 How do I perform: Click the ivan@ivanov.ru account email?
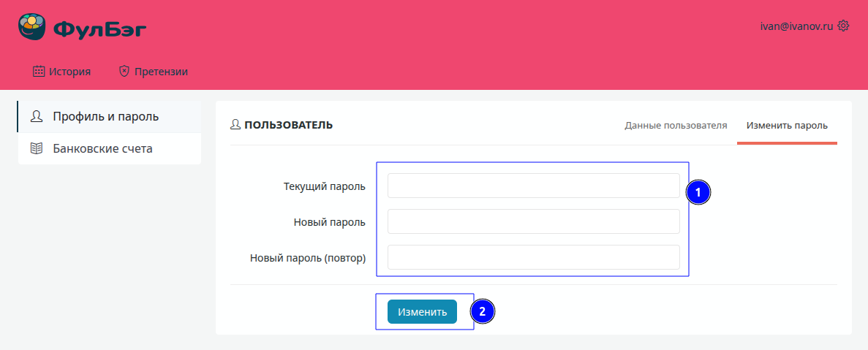797,26
